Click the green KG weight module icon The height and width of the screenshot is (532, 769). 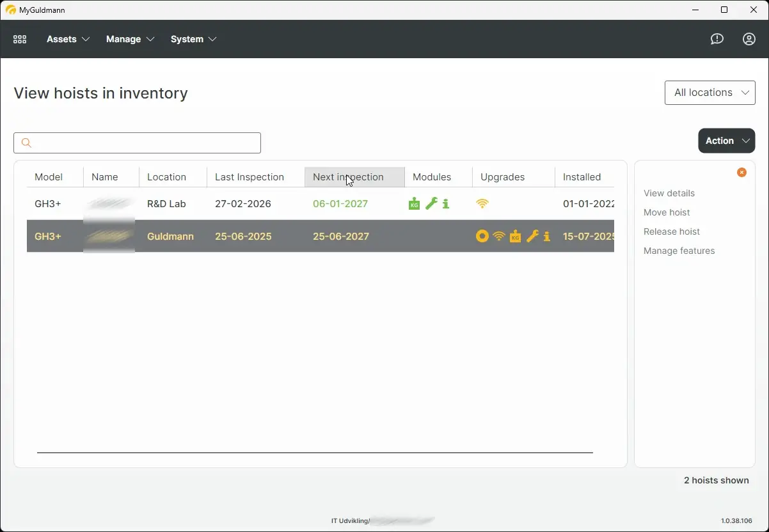pyautogui.click(x=415, y=204)
